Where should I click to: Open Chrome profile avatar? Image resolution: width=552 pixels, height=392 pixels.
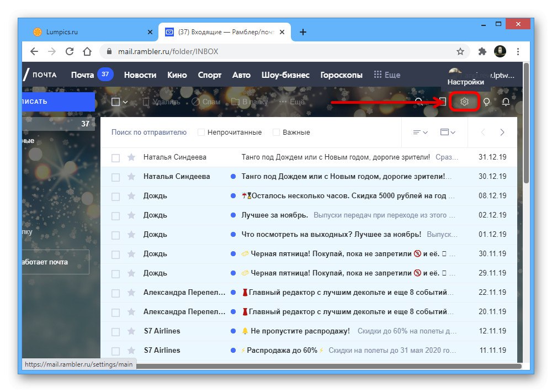click(500, 51)
